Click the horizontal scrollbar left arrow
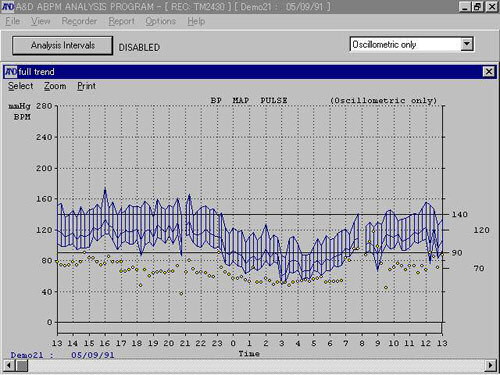The image size is (500, 375). [9, 365]
